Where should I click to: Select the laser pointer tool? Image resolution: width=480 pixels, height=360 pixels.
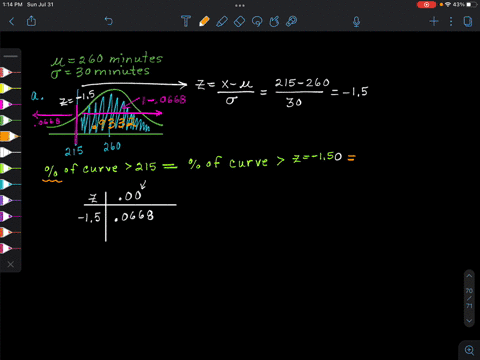[292, 21]
